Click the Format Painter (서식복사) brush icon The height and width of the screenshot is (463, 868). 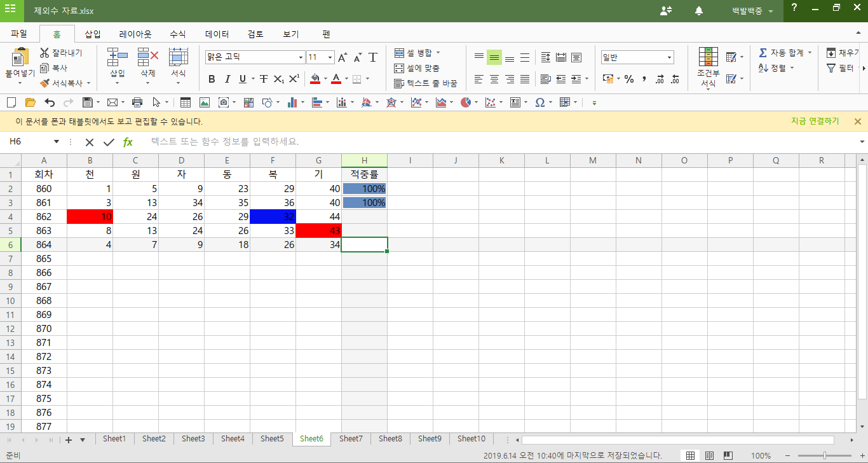pyautogui.click(x=44, y=83)
